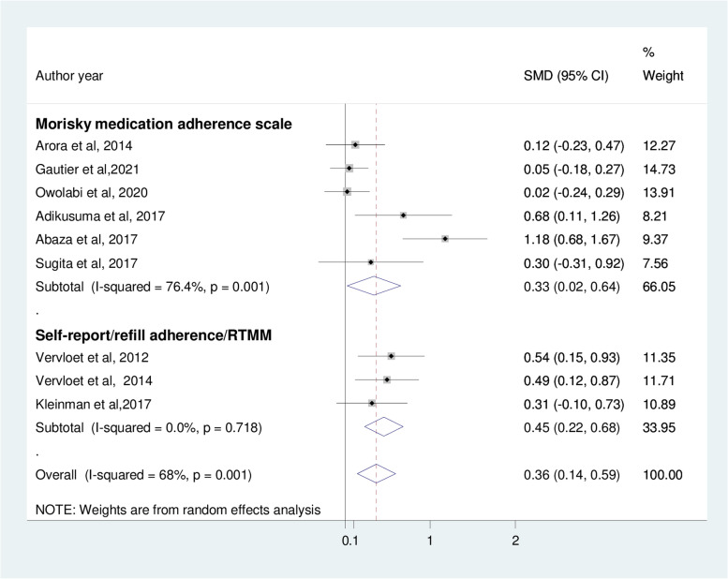Click the random effects analysis note
The image size is (728, 579).
click(x=178, y=510)
